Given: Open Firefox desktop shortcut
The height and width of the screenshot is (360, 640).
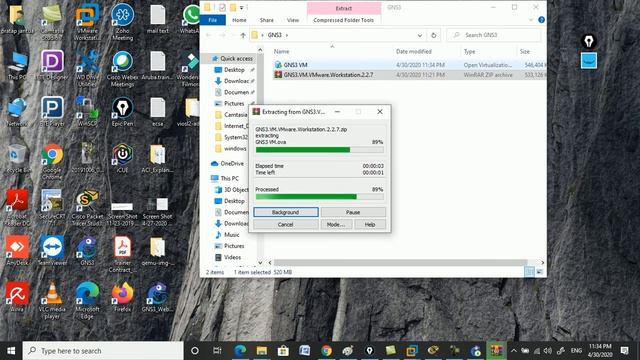Looking at the screenshot, I should tap(122, 298).
